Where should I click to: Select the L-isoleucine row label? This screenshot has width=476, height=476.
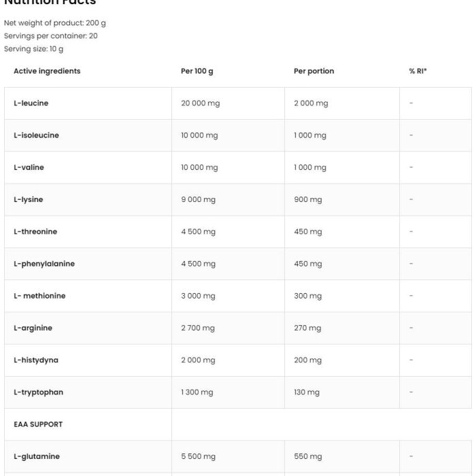36,135
